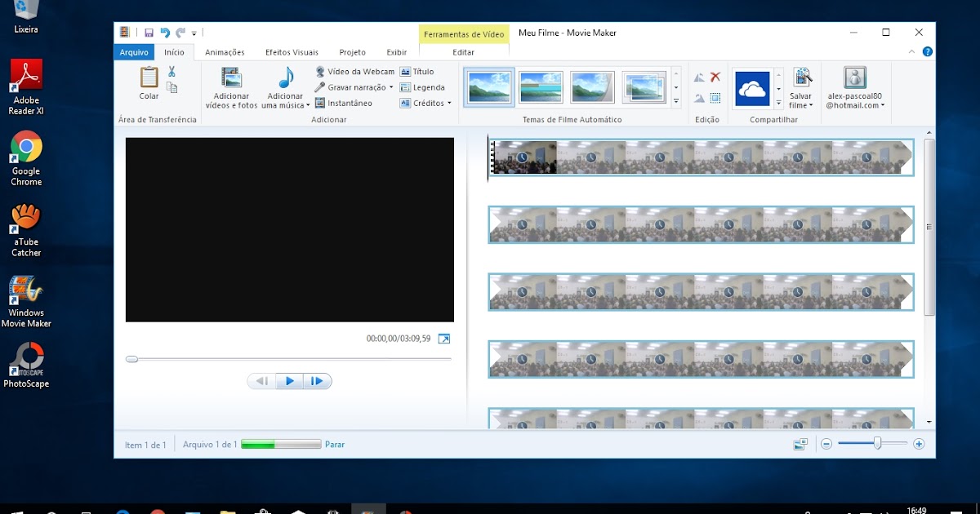
Task: Rotate right in the Edição group
Action: tap(699, 98)
